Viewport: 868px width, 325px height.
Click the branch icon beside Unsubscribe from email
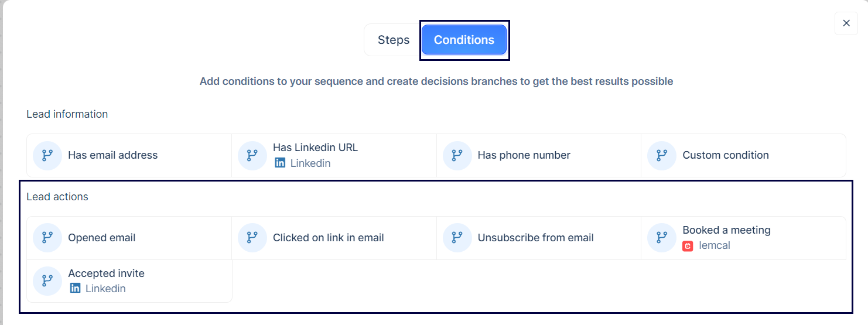(457, 238)
